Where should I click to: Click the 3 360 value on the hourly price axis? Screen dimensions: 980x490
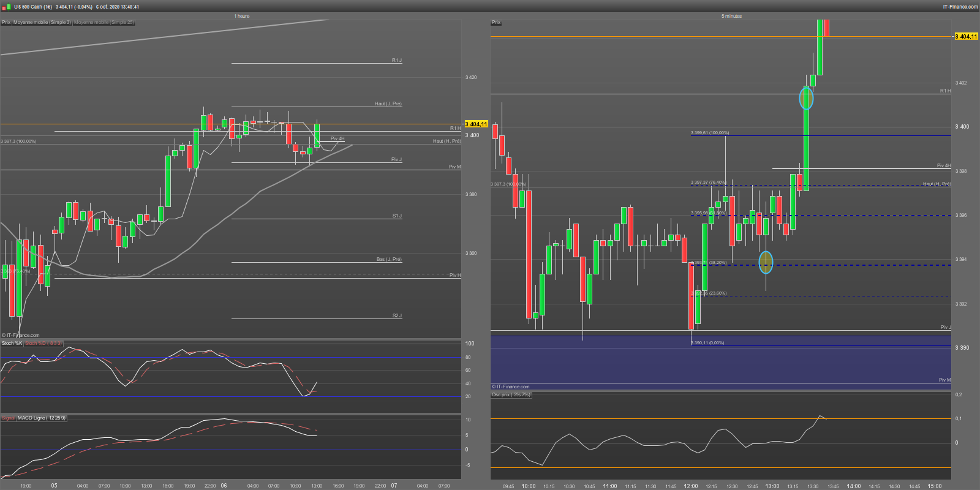point(471,253)
